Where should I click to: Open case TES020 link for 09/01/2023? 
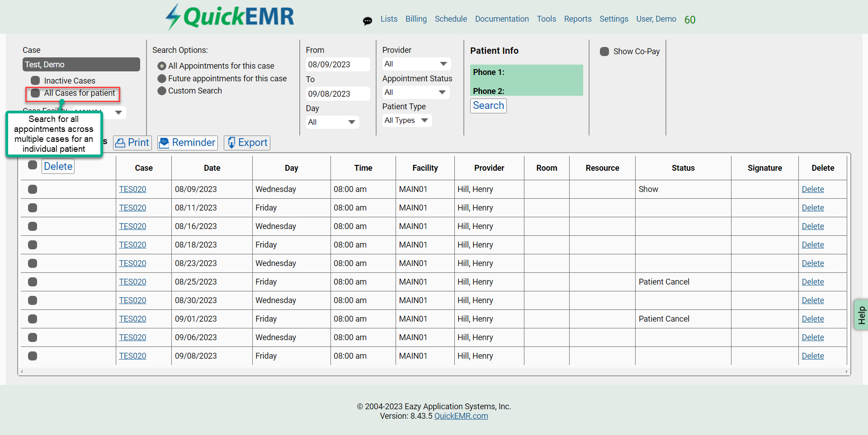click(132, 319)
